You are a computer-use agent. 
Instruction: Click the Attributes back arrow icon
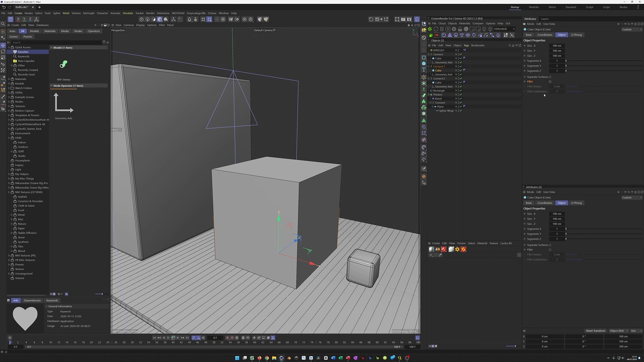pyautogui.click(x=619, y=24)
